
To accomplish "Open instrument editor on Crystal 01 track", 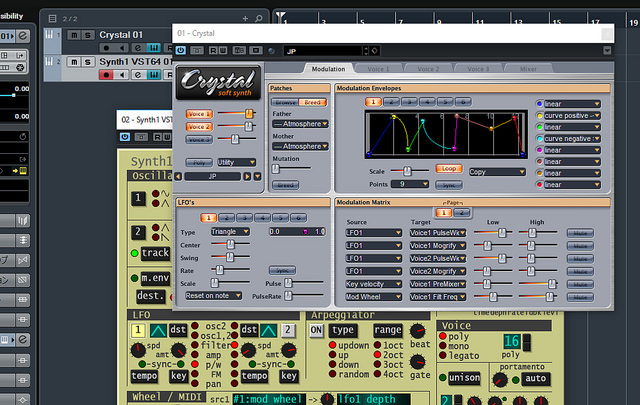I will tap(154, 48).
